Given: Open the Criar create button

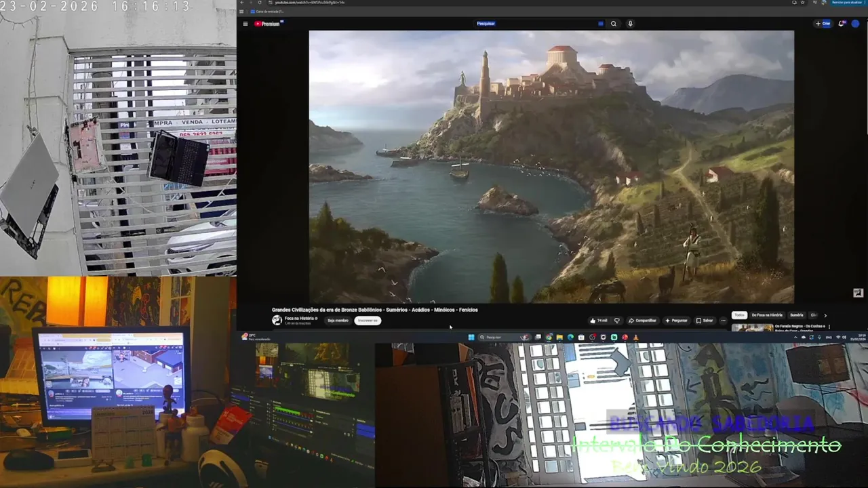Looking at the screenshot, I should click(x=823, y=24).
